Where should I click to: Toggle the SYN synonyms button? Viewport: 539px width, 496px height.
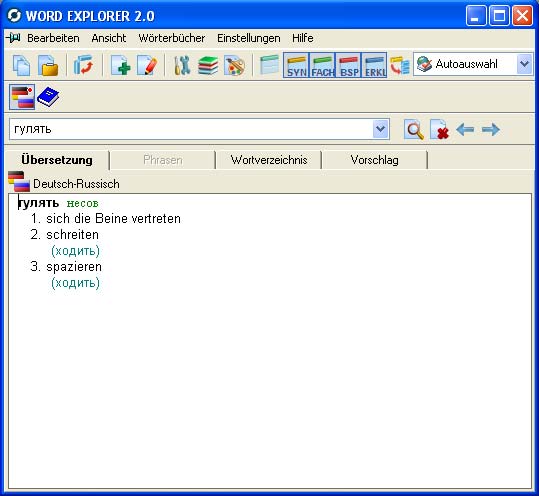(296, 65)
